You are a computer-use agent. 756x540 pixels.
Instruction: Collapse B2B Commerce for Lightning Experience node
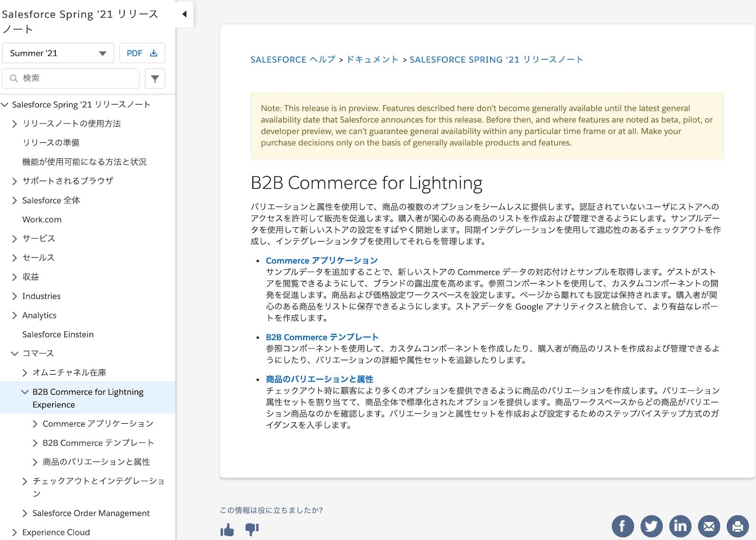(25, 392)
